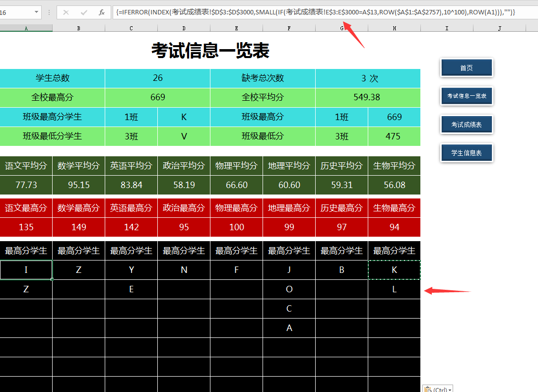Click the 缺考总次数 label cell

pyautogui.click(x=263, y=78)
